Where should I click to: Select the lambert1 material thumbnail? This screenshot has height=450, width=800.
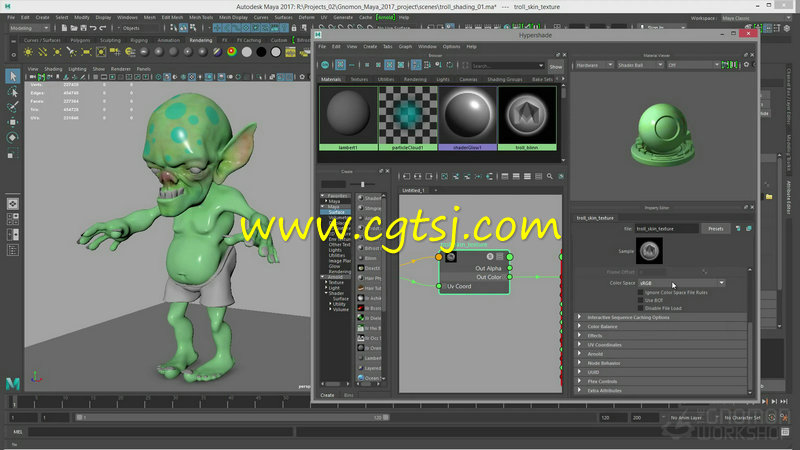(x=348, y=118)
